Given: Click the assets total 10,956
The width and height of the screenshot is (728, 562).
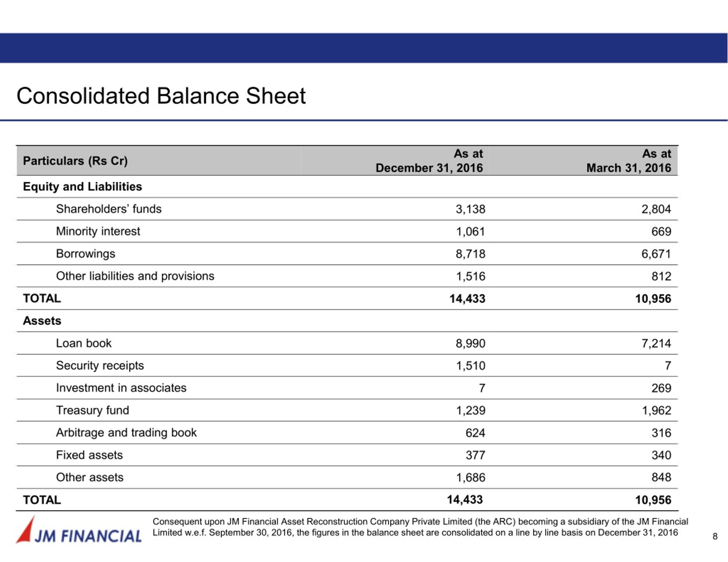Looking at the screenshot, I should (653, 500).
